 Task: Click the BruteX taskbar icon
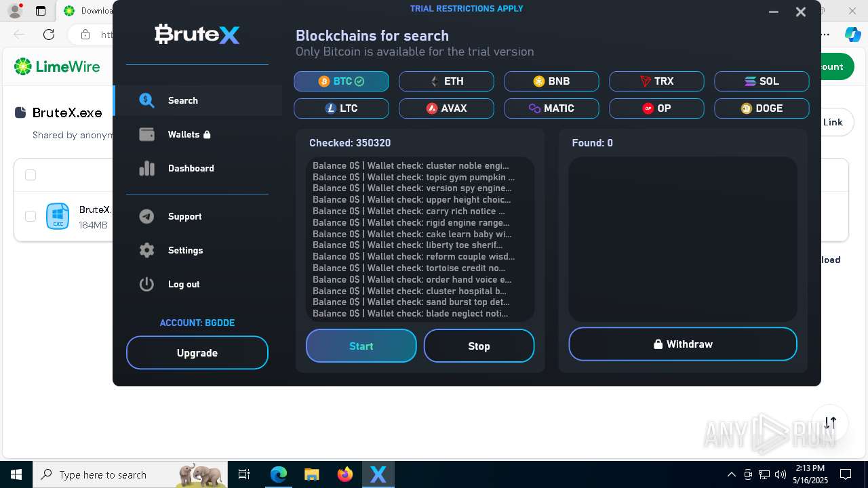pos(378,474)
